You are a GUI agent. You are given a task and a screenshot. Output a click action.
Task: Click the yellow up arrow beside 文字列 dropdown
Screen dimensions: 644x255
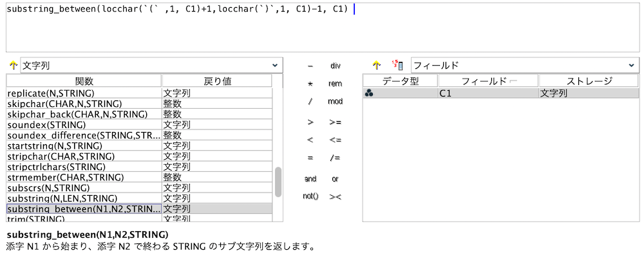(x=13, y=65)
